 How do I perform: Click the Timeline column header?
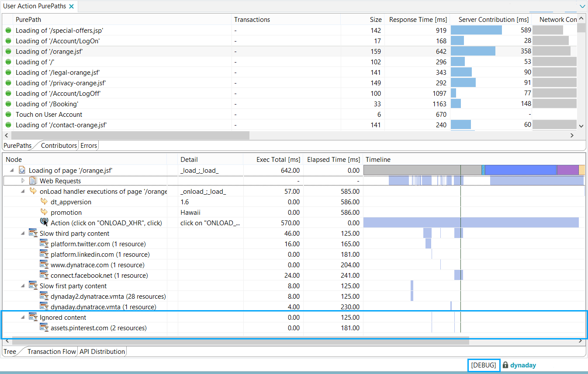(x=378, y=160)
